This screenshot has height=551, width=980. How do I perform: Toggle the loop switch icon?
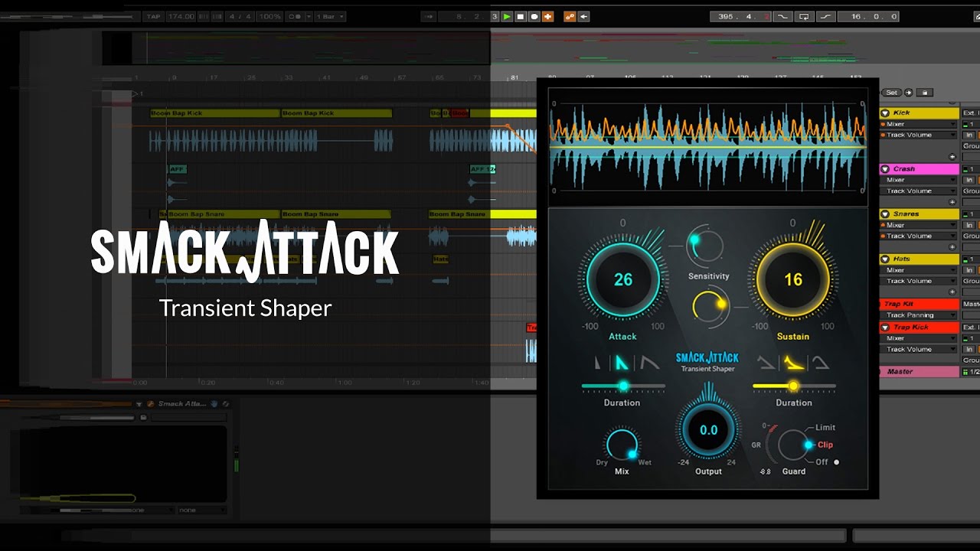[804, 16]
